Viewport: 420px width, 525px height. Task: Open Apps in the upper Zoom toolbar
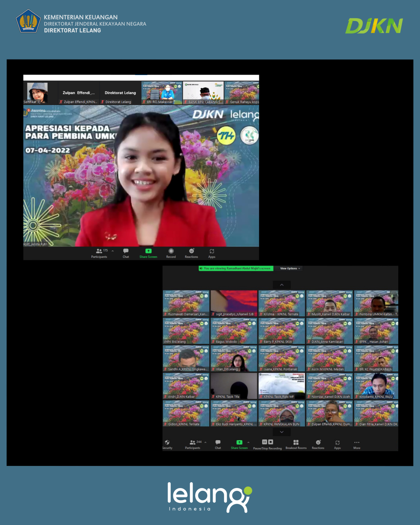coord(212,253)
